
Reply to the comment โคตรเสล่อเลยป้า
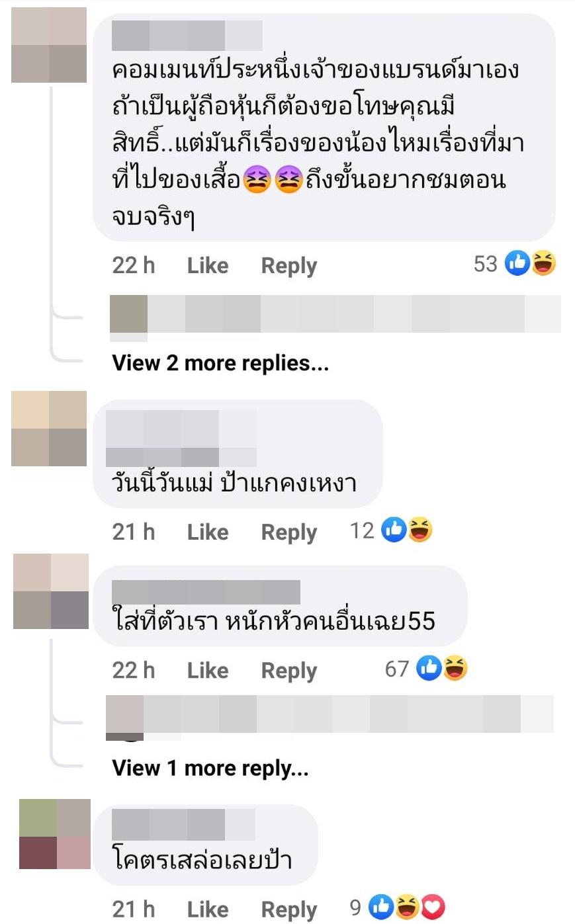[x=289, y=910]
